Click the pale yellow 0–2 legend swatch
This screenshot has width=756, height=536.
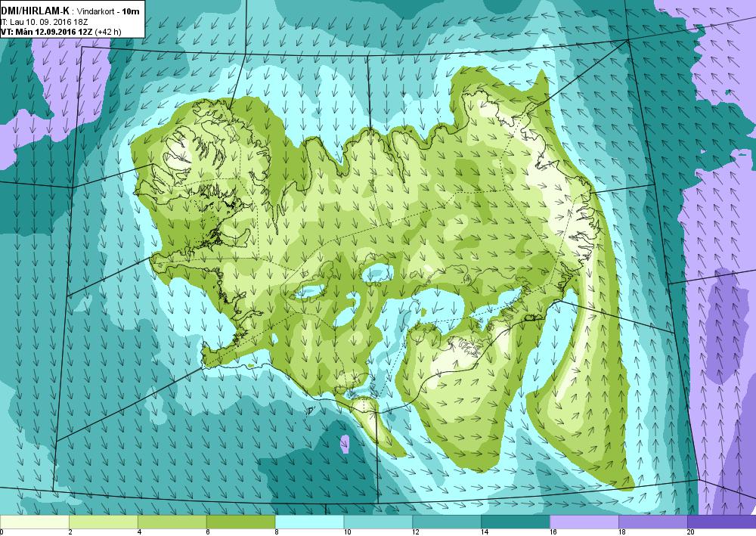[x=35, y=522]
